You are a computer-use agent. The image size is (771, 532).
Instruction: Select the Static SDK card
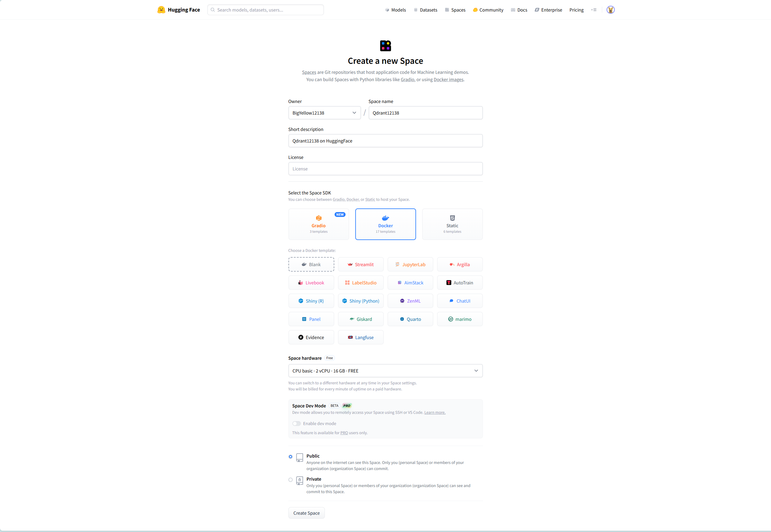coord(452,224)
